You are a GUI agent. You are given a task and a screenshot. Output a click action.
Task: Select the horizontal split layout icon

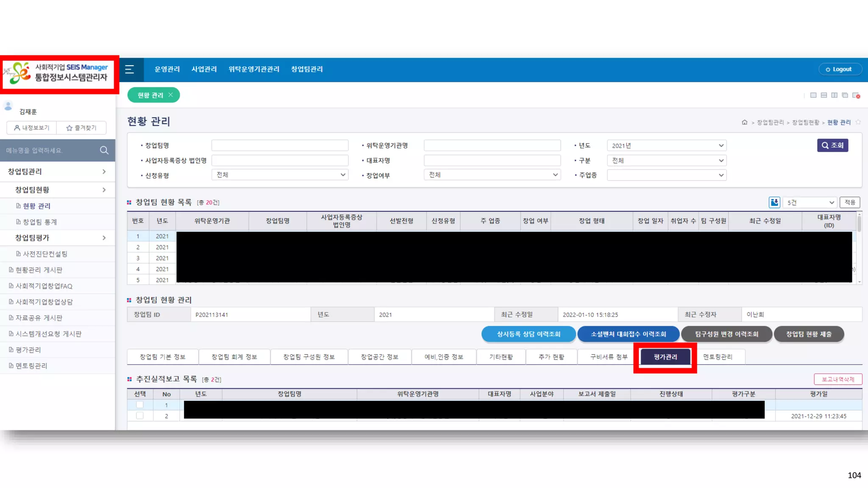coord(823,95)
